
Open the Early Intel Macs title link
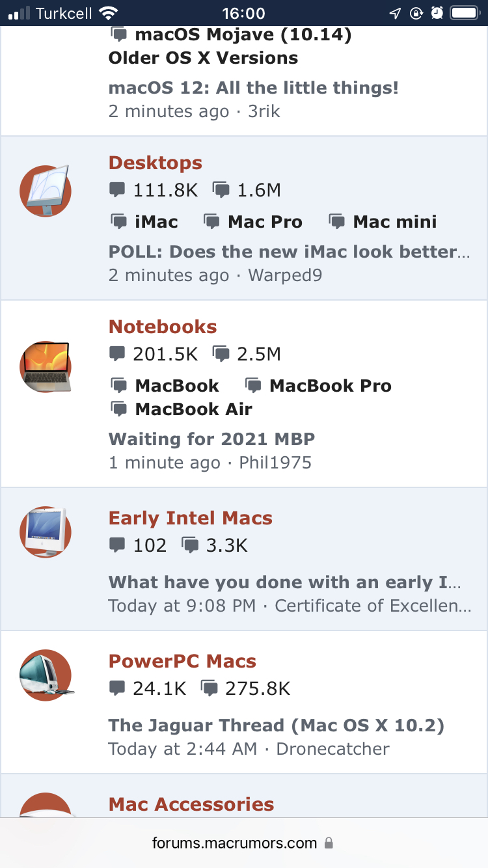click(191, 518)
